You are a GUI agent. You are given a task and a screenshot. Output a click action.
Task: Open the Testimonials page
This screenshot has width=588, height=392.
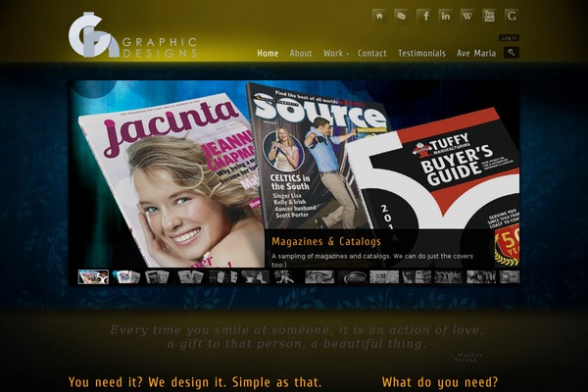tap(421, 53)
